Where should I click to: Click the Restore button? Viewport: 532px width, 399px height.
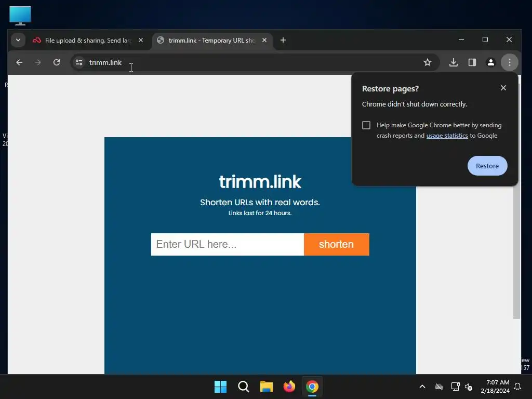[x=487, y=166]
